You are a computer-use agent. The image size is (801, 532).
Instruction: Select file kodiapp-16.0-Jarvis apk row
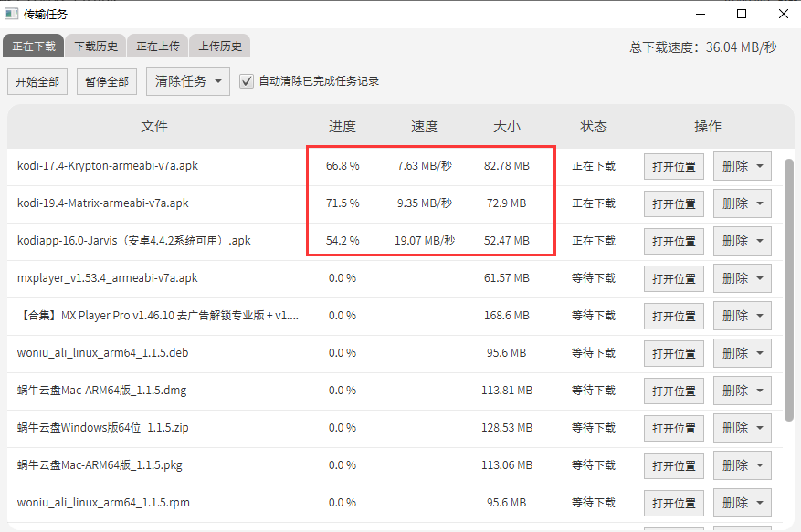point(134,241)
